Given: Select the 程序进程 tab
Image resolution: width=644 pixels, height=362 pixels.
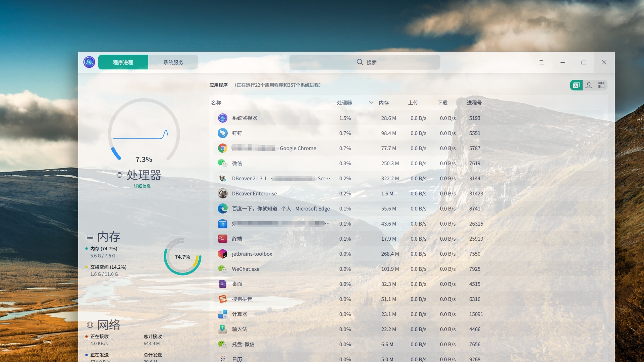Looking at the screenshot, I should (x=123, y=62).
